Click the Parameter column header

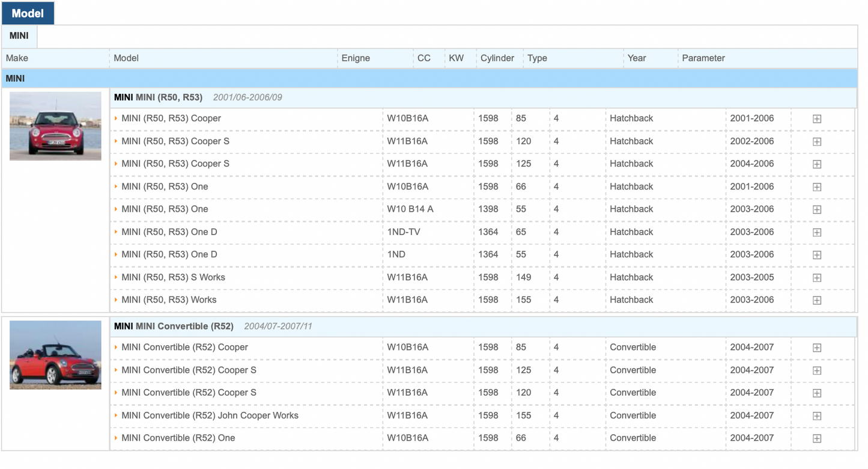click(703, 58)
